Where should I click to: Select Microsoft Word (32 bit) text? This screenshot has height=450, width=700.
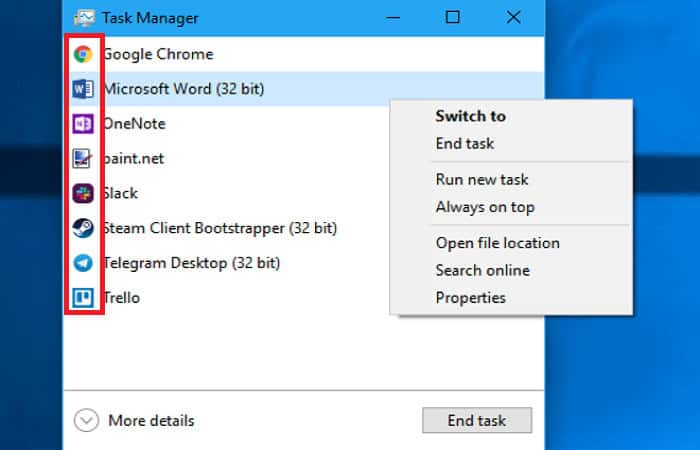(x=183, y=89)
